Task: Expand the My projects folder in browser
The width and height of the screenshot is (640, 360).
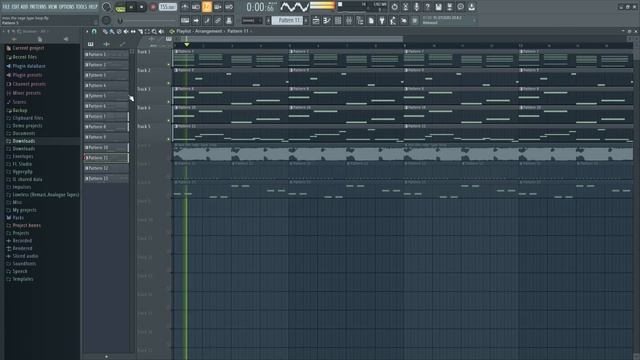Action: pyautogui.click(x=24, y=210)
